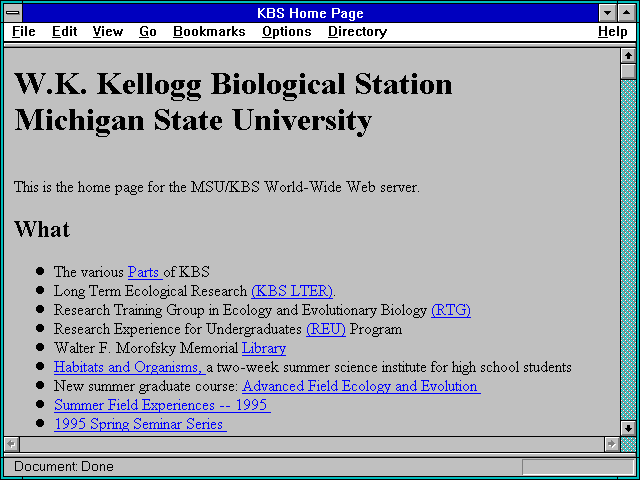Click the (RTG) link
The image size is (640, 480).
451,310
